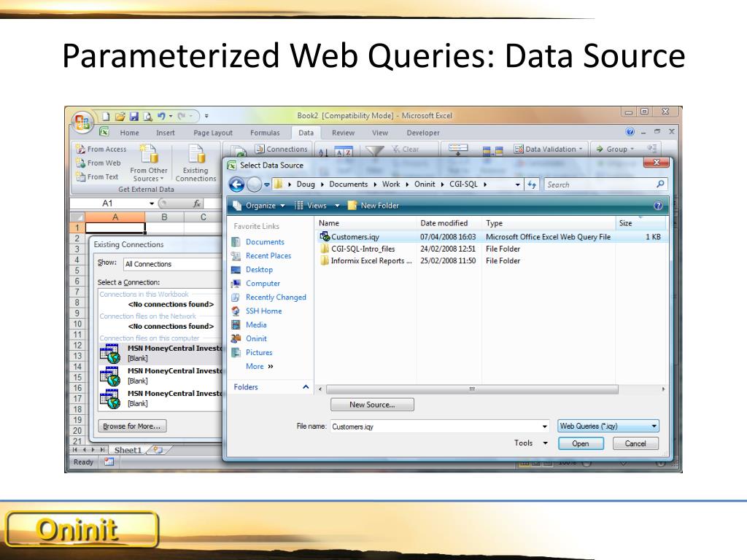The height and width of the screenshot is (560, 747).
Task: Click the Save icon in Quick Access toolbar
Action: tap(134, 116)
